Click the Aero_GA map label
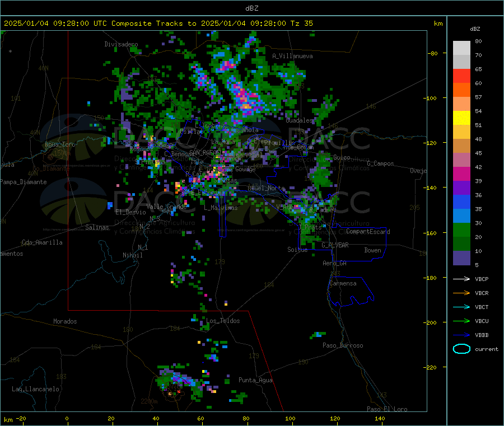Screen dimensions: 504x426 (x=335, y=263)
